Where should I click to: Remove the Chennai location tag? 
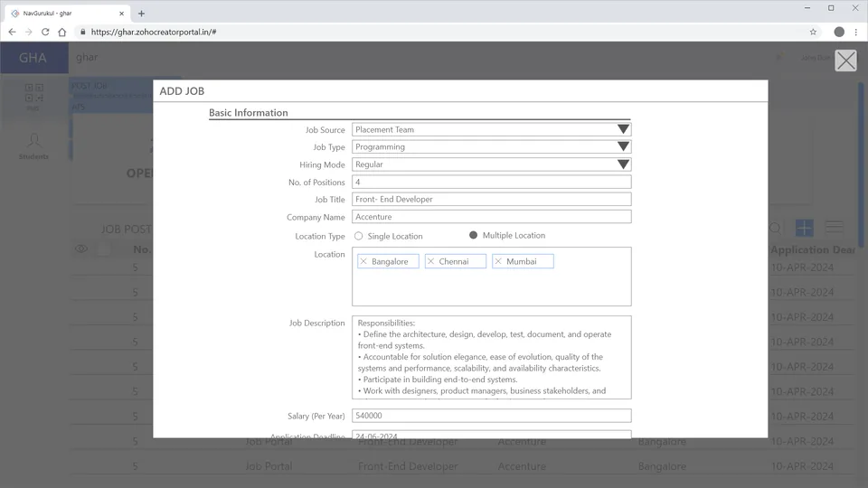click(431, 261)
